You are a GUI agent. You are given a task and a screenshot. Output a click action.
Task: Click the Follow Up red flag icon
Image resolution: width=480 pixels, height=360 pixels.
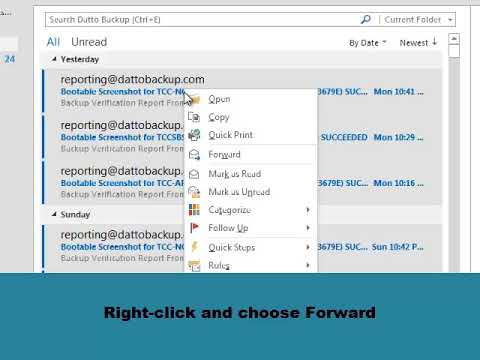(x=194, y=228)
